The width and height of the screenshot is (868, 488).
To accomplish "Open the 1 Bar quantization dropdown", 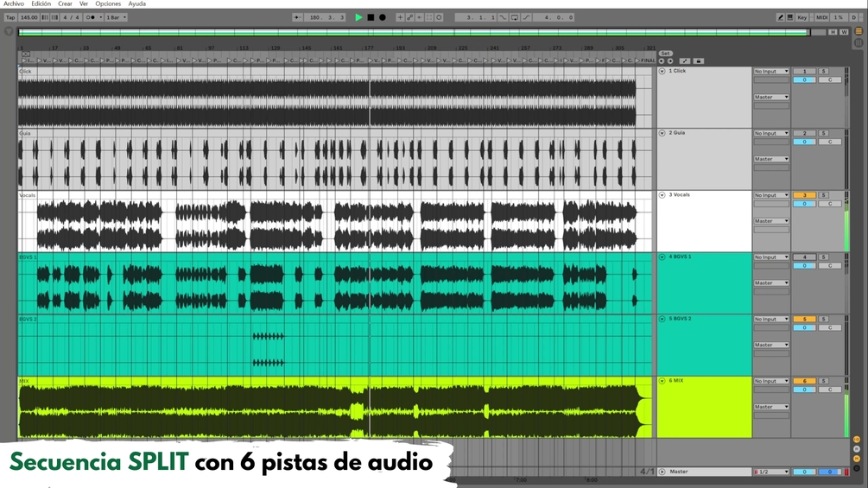I will click(x=117, y=17).
